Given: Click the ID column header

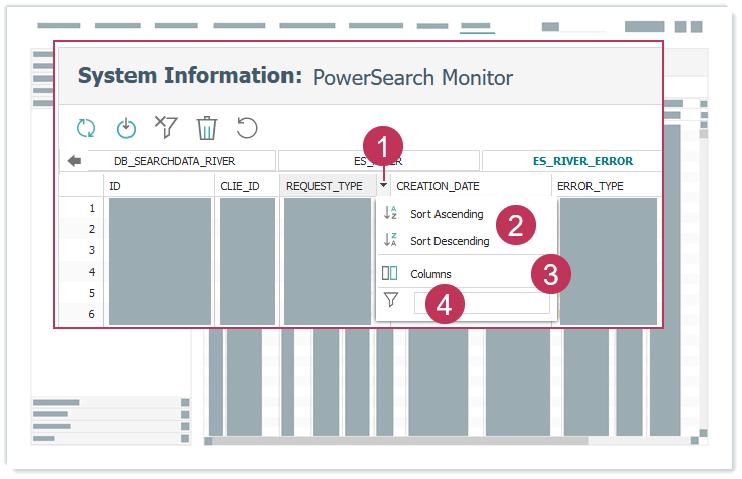Looking at the screenshot, I should [x=158, y=186].
